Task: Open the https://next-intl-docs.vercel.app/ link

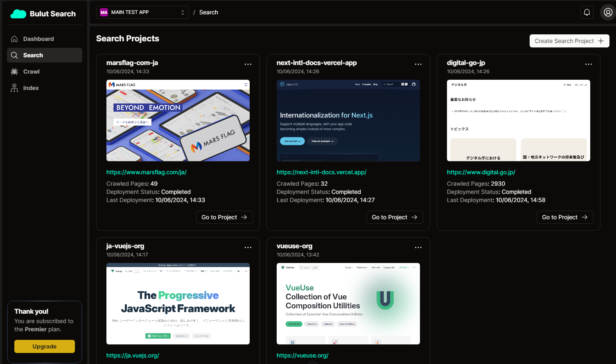Action: pyautogui.click(x=322, y=172)
